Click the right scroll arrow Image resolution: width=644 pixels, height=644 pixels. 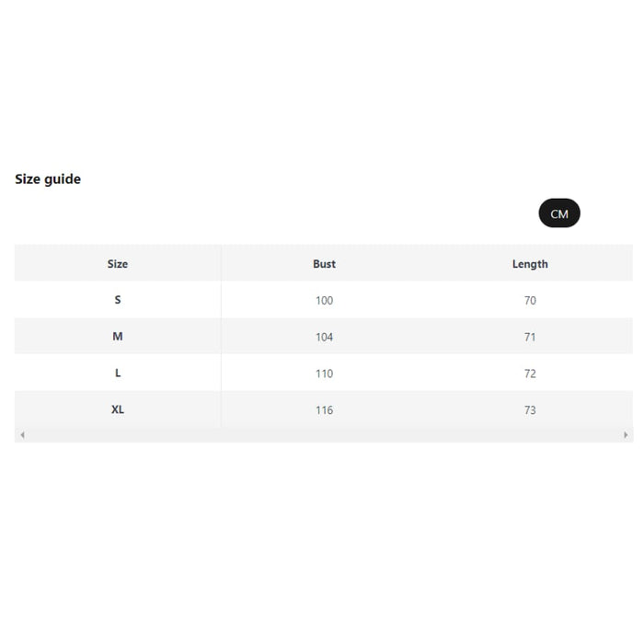626,435
